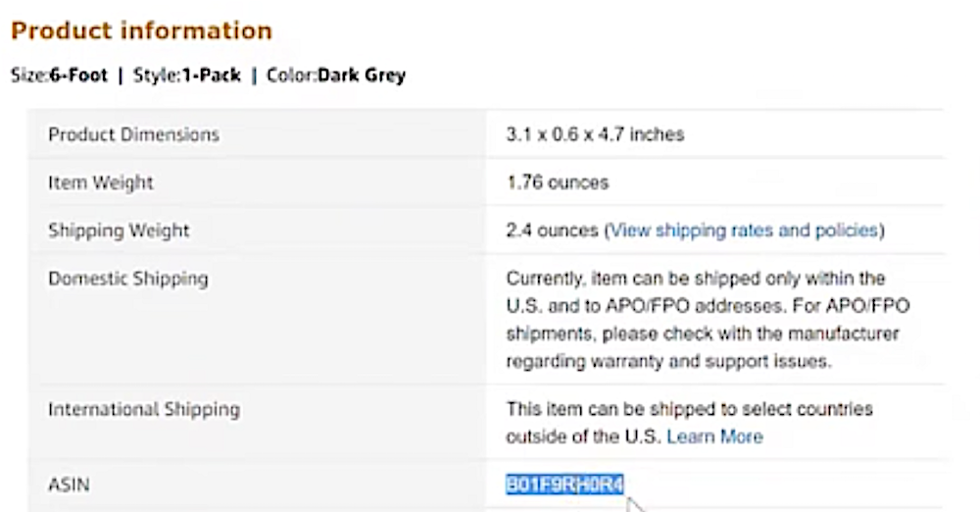Select the Color Dark Grey text
The height and width of the screenshot is (512, 980).
(x=336, y=76)
